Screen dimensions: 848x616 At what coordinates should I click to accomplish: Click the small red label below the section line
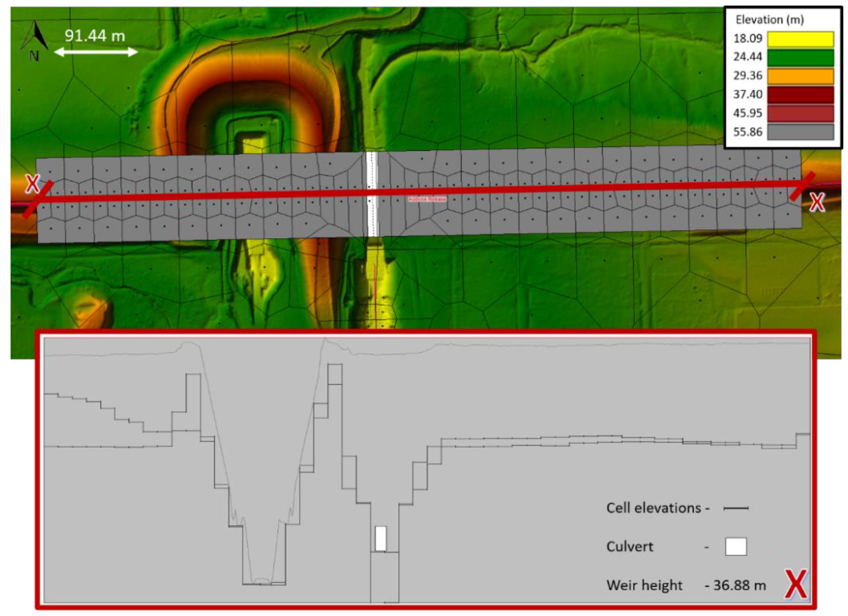427,199
